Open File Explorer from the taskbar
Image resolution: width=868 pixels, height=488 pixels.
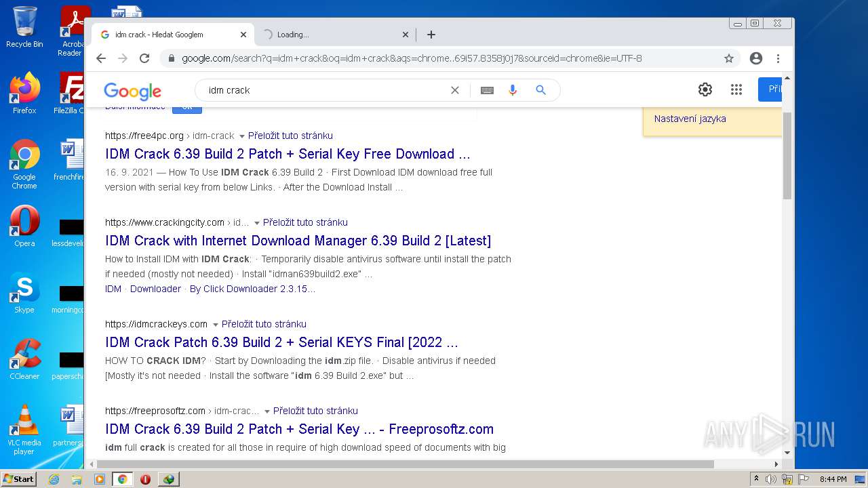point(77,479)
